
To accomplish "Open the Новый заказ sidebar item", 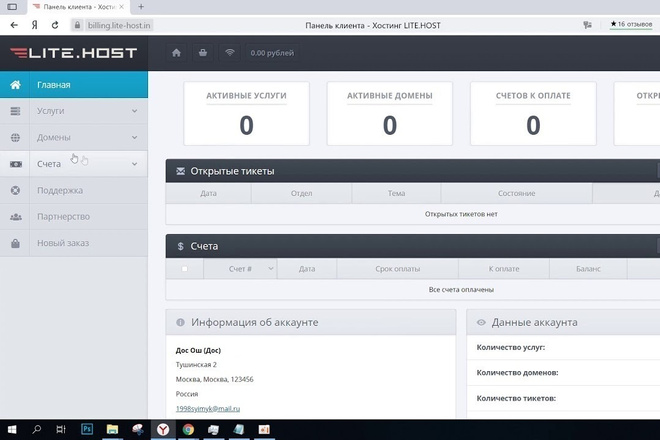I will (74, 243).
